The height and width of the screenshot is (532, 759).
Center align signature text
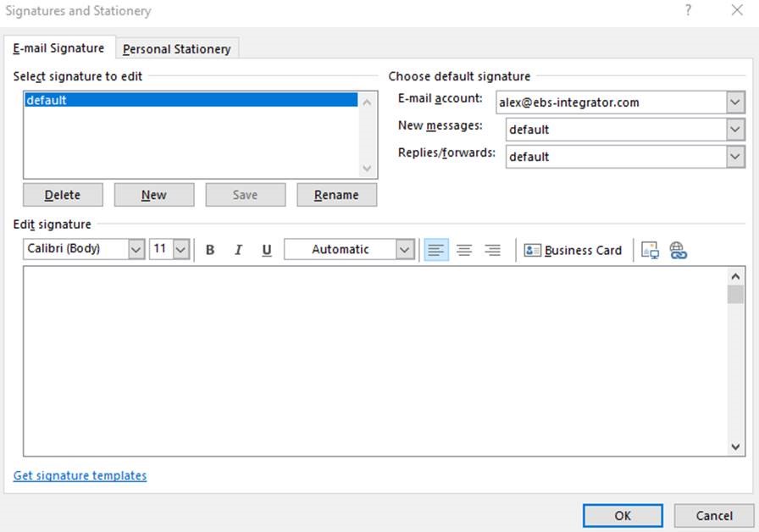[464, 250]
